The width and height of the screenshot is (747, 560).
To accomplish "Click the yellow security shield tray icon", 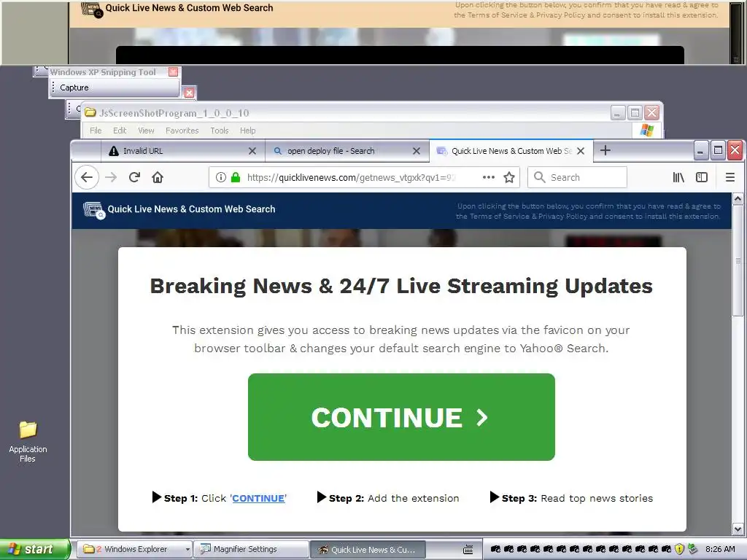I will pyautogui.click(x=680, y=549).
